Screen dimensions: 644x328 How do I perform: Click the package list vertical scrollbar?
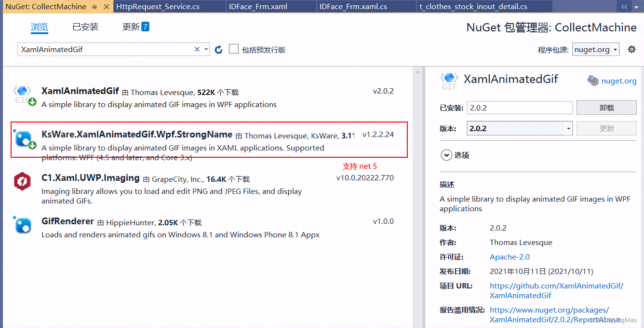[417, 198]
